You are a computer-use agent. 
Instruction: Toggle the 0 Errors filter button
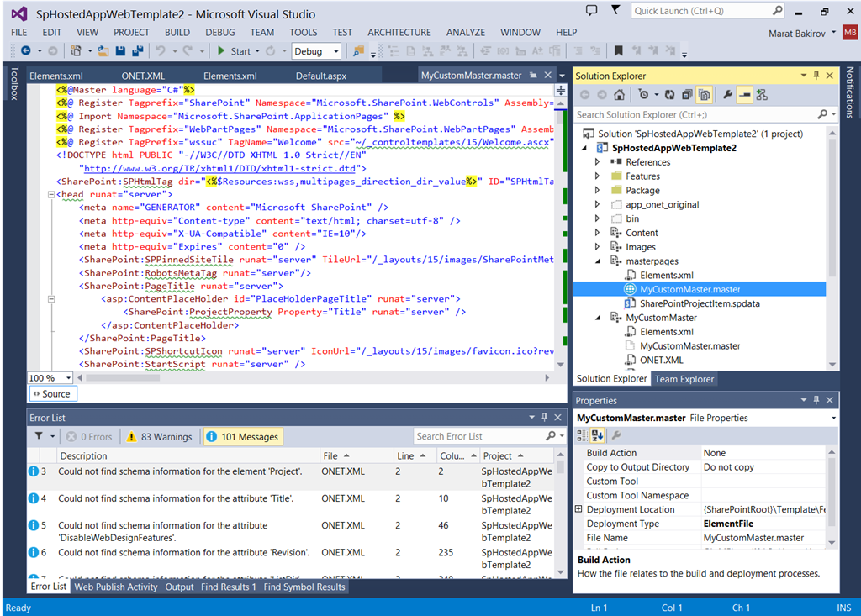89,436
